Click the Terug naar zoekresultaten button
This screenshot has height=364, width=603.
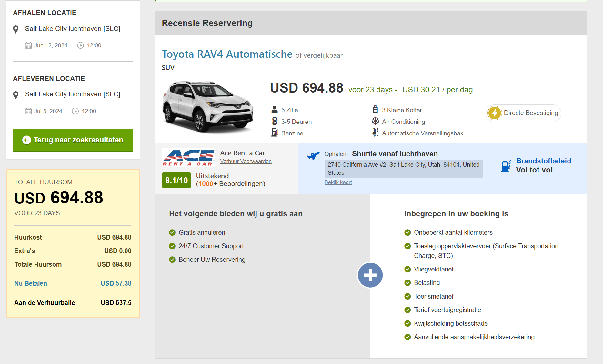point(73,140)
